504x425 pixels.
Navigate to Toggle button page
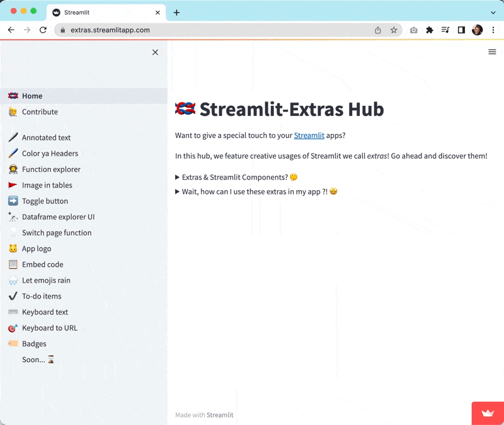[x=84, y=201]
